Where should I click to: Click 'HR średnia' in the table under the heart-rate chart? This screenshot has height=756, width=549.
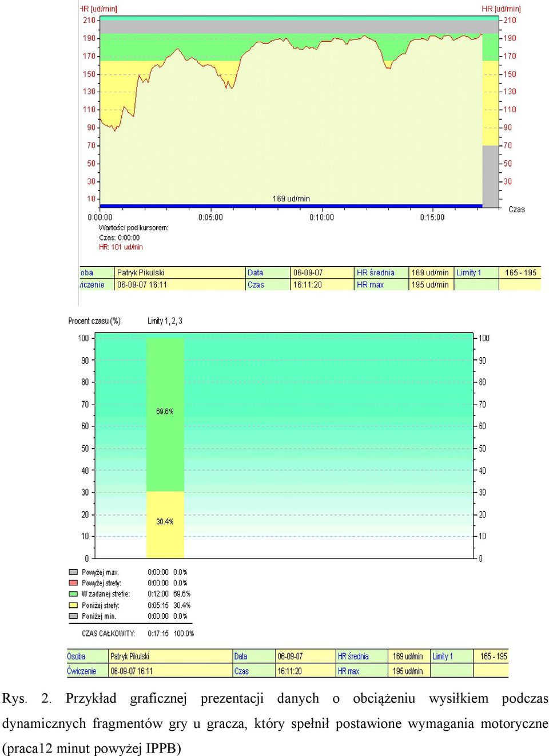tap(376, 272)
